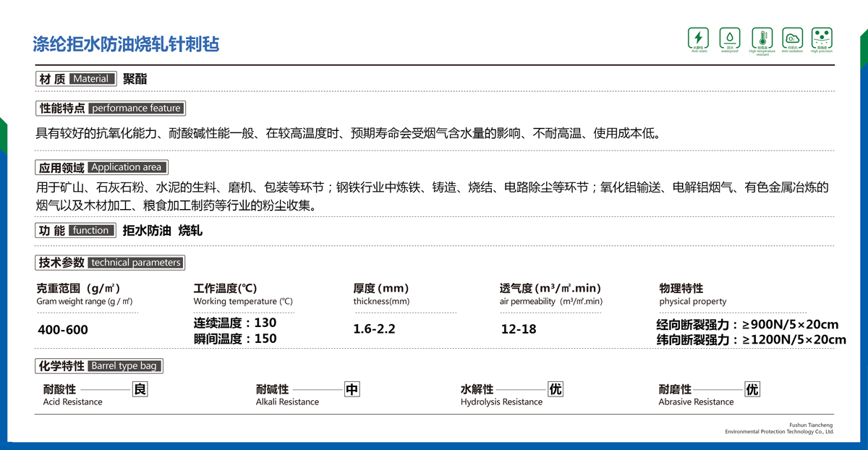
Task: Click the Fushun Tiancheng company name text
Action: point(810,424)
